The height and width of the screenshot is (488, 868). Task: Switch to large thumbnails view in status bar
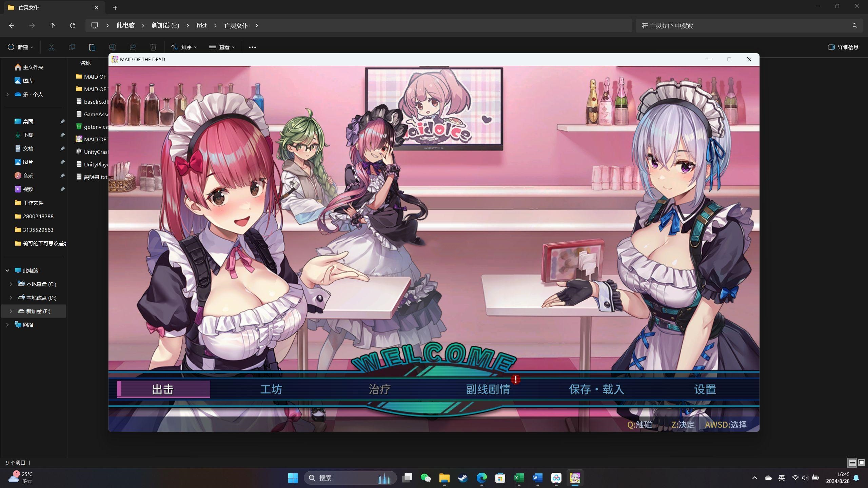pos(862,463)
